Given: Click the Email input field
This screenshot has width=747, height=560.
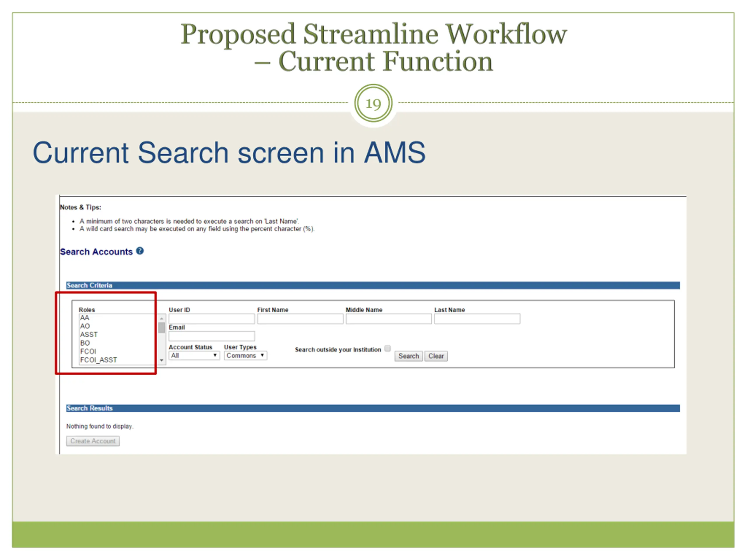Looking at the screenshot, I should point(212,336).
